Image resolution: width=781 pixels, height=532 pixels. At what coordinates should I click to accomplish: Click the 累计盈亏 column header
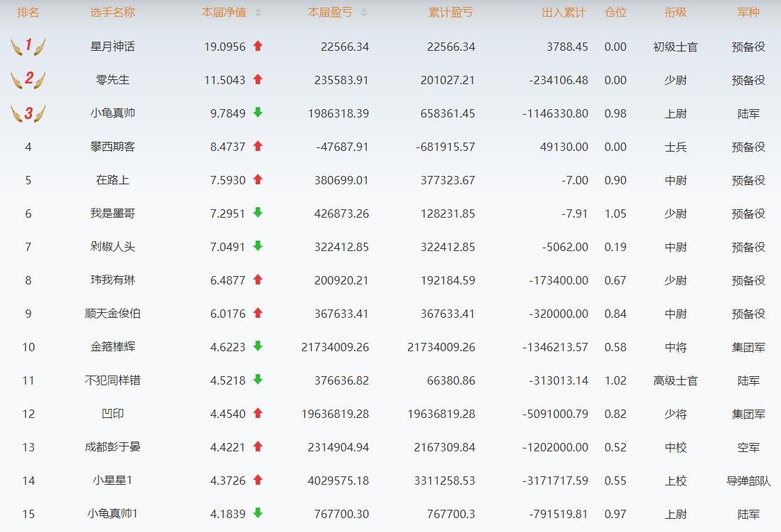pos(450,13)
